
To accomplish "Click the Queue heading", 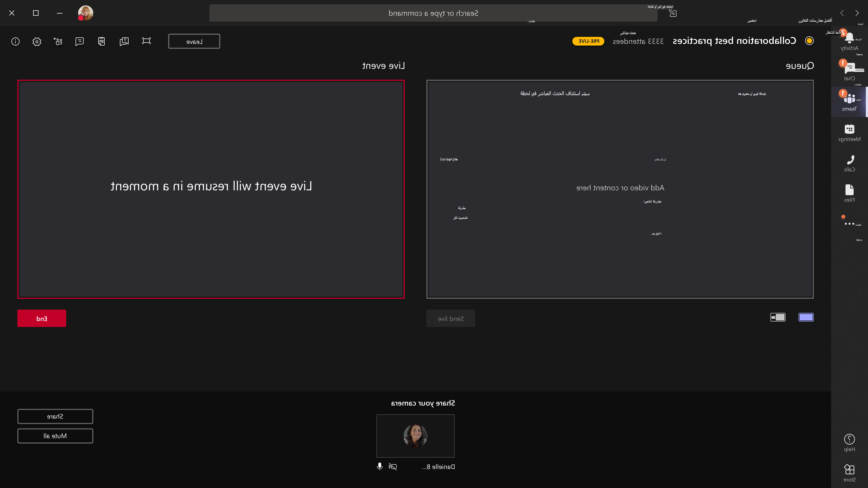I will [800, 66].
